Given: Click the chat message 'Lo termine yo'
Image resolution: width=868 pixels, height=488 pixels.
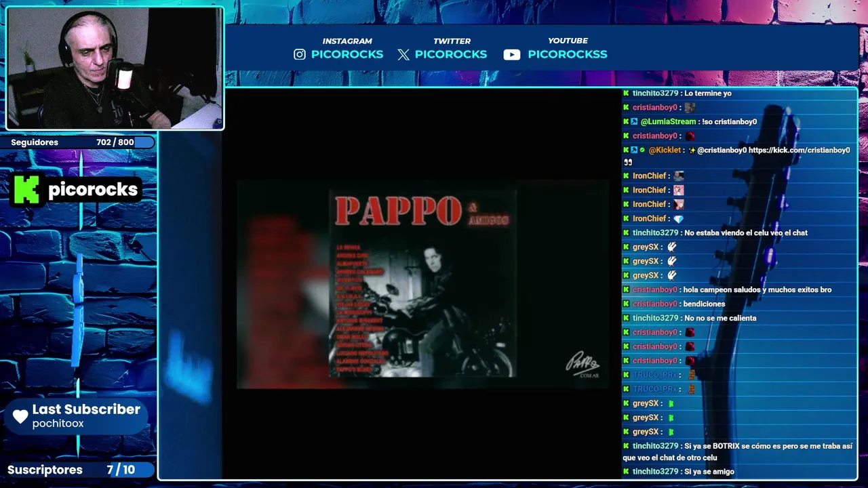Looking at the screenshot, I should [x=708, y=94].
